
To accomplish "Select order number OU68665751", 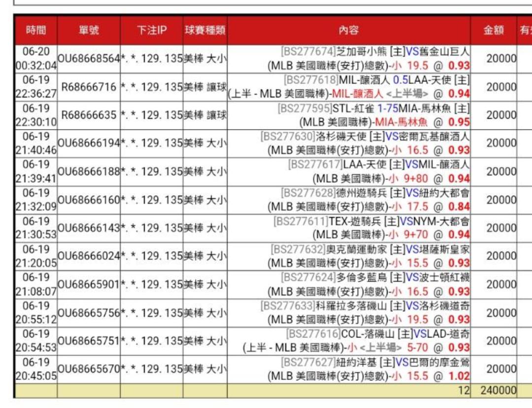I will [x=89, y=341].
